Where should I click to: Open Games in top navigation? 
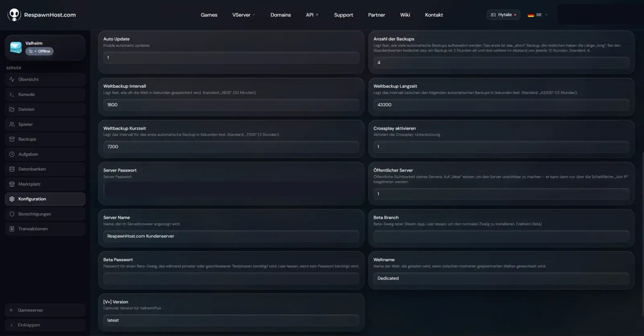tap(209, 15)
